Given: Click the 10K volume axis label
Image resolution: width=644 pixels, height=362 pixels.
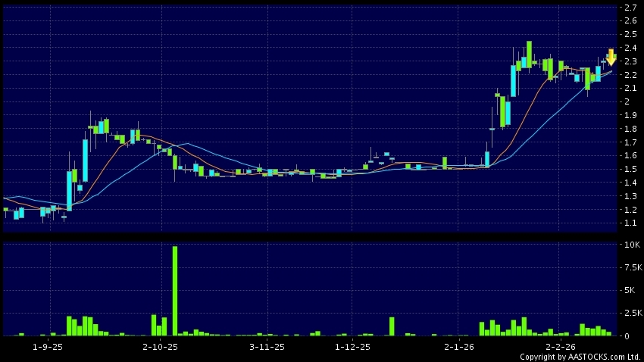Looking at the screenshot, I should point(630,245).
